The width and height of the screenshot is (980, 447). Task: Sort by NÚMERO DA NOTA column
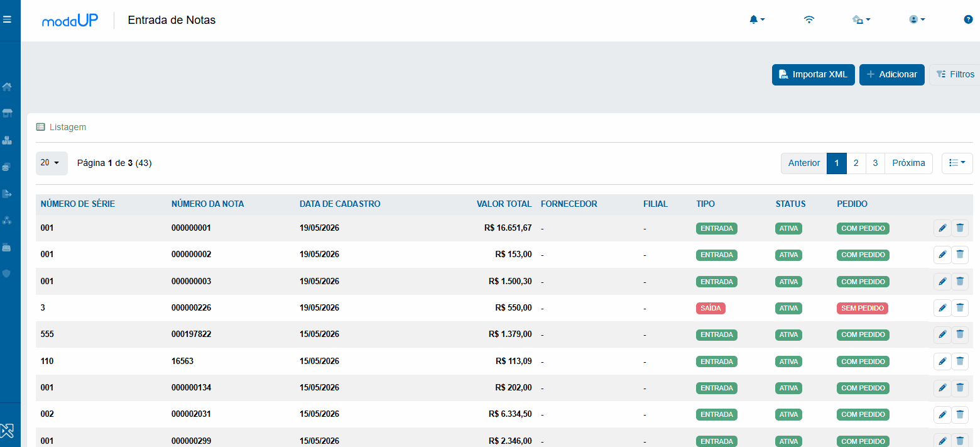coord(208,204)
